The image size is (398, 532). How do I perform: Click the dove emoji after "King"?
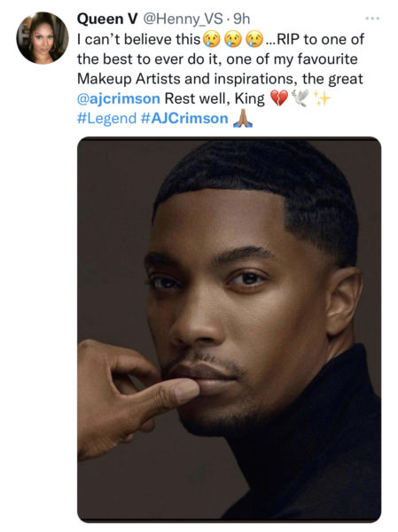point(300,98)
